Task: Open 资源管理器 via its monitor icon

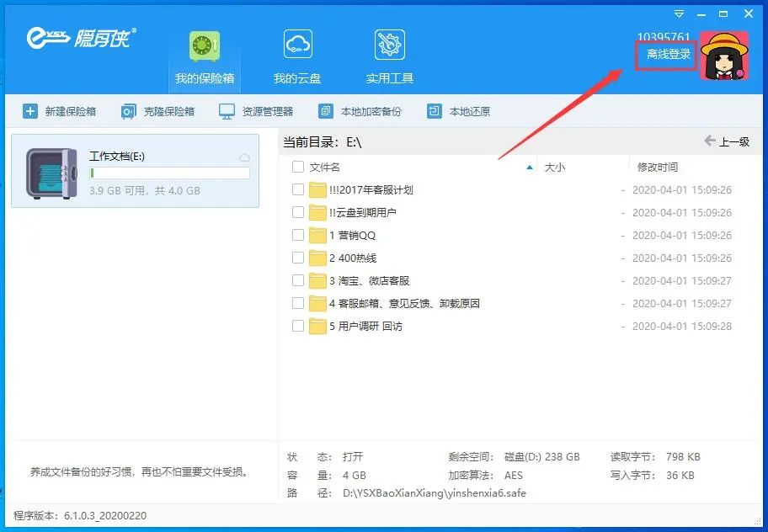Action: (x=225, y=110)
